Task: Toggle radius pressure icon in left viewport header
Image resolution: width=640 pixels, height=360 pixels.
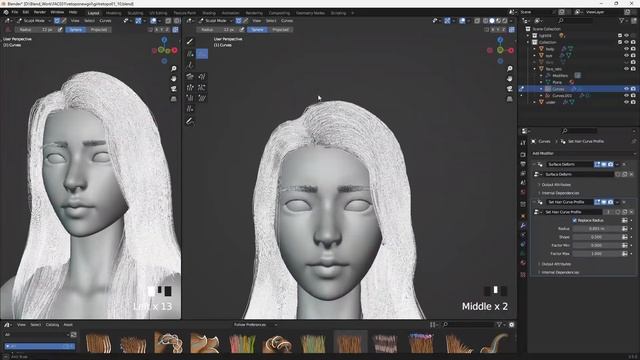Action: click(60, 29)
